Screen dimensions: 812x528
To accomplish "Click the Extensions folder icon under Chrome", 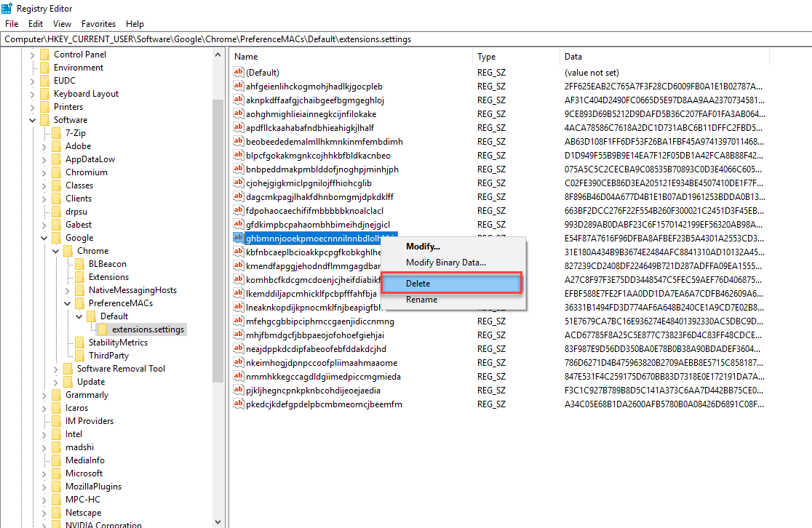I will click(x=79, y=276).
